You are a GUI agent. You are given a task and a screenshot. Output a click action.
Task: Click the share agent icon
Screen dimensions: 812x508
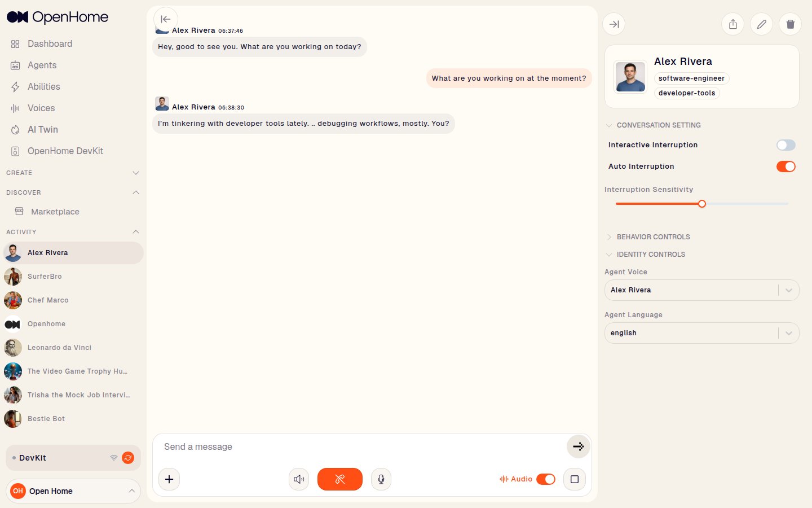click(x=733, y=24)
